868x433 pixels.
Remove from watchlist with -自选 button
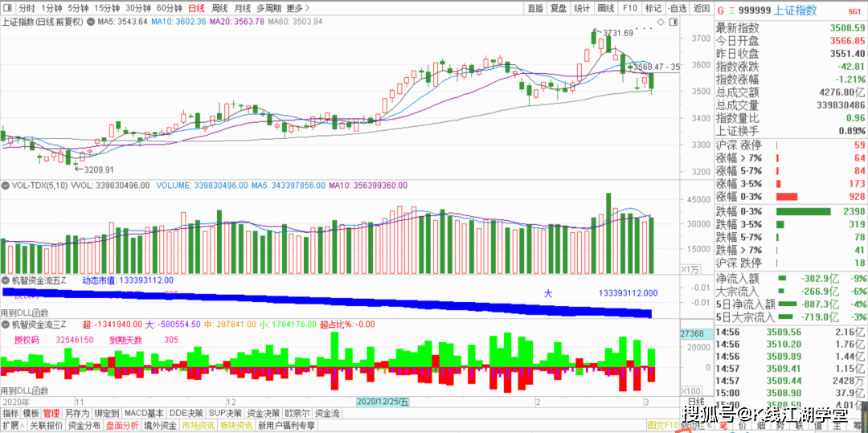677,8
